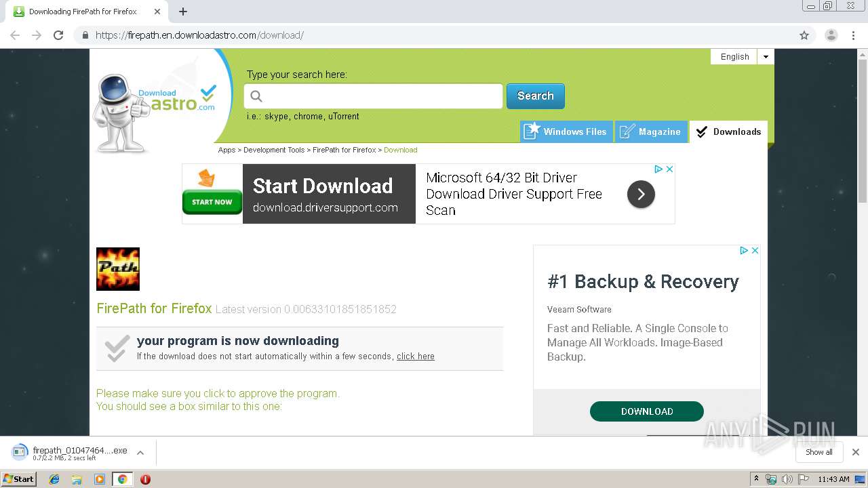Screen dimensions: 868x488
Task: Click the address bar URL
Action: pyautogui.click(x=199, y=35)
